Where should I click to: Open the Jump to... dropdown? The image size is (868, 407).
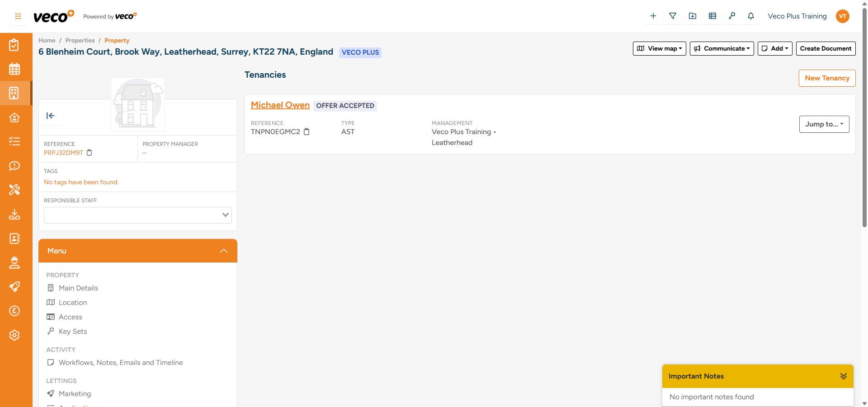[824, 124]
